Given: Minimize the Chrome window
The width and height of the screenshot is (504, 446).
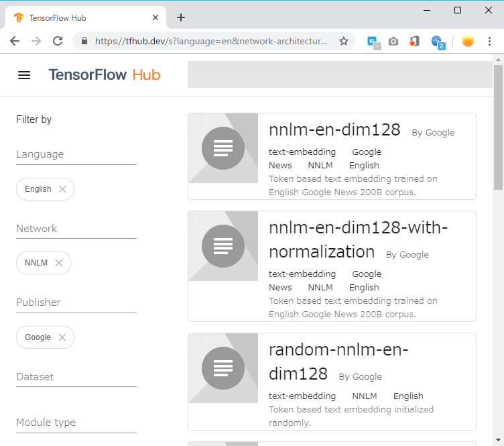Looking at the screenshot, I should 427,10.
